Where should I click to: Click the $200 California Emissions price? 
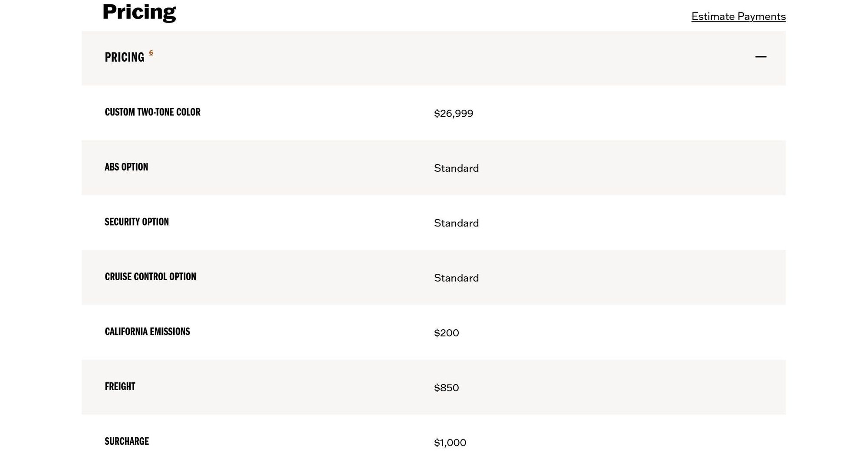[x=446, y=333]
